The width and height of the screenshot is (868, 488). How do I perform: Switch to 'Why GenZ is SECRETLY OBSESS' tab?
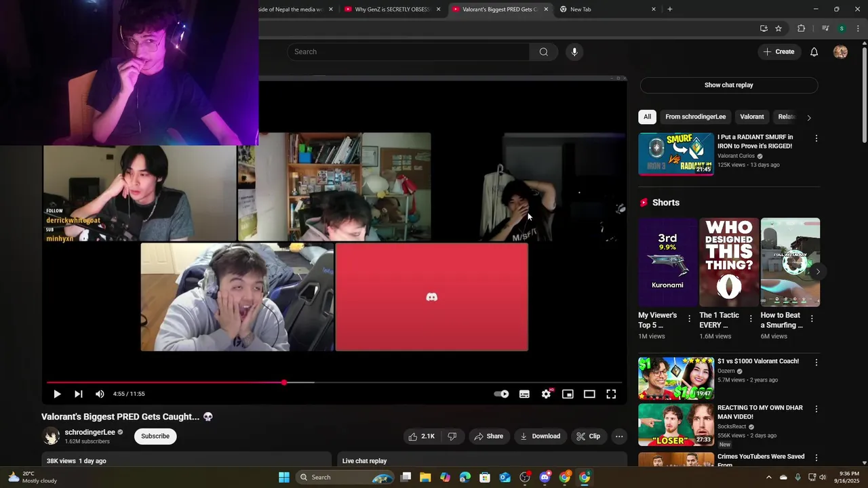pyautogui.click(x=392, y=9)
